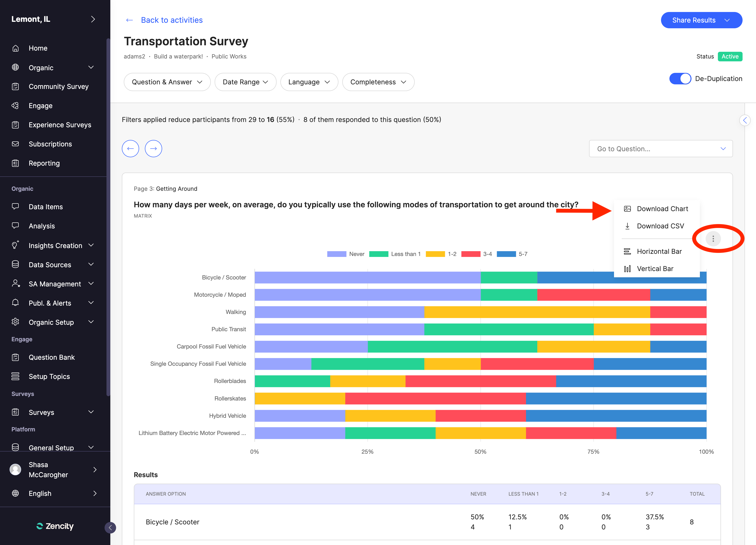Open the Go to Question combo box
The width and height of the screenshot is (756, 545).
(x=660, y=149)
